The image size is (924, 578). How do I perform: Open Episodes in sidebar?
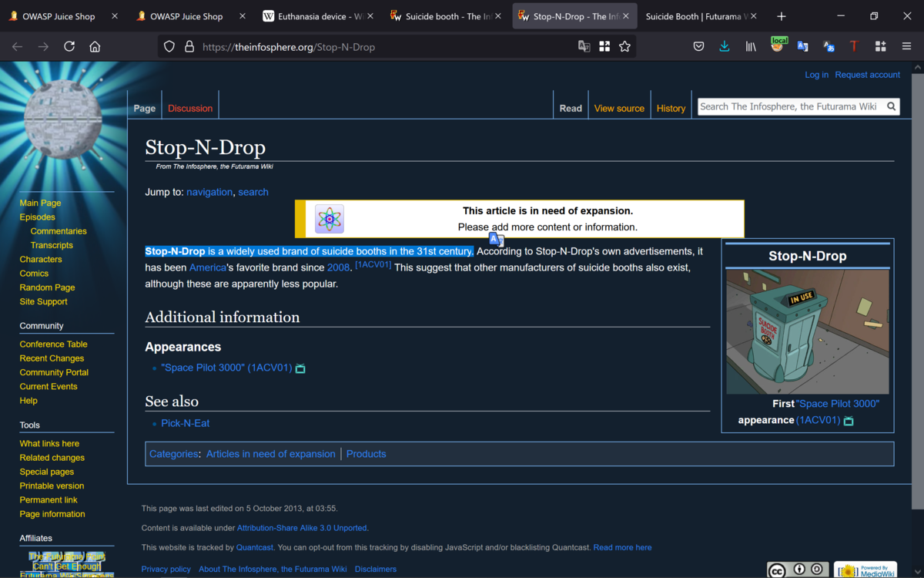pos(37,217)
